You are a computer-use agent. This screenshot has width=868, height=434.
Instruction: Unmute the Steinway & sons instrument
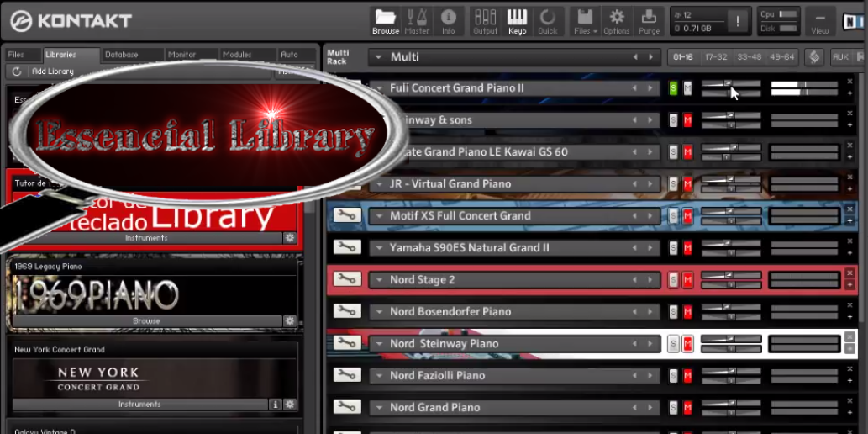tap(687, 120)
